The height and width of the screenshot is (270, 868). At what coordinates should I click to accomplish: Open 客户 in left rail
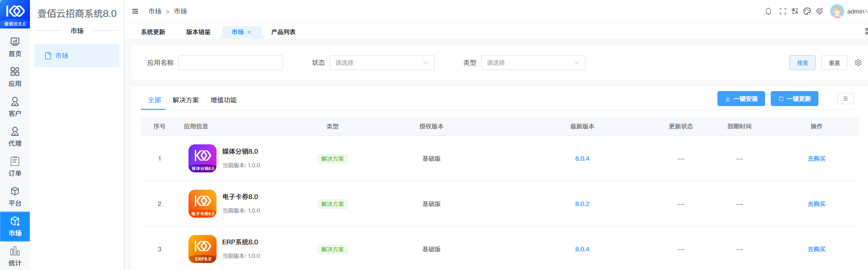pos(15,107)
